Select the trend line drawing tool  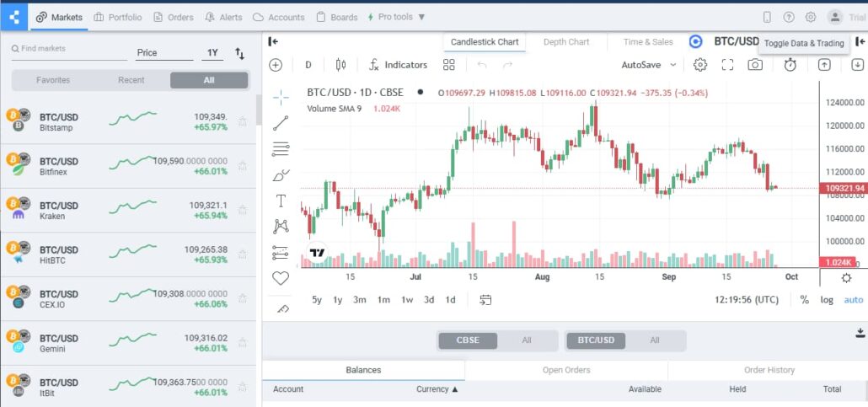click(x=281, y=122)
